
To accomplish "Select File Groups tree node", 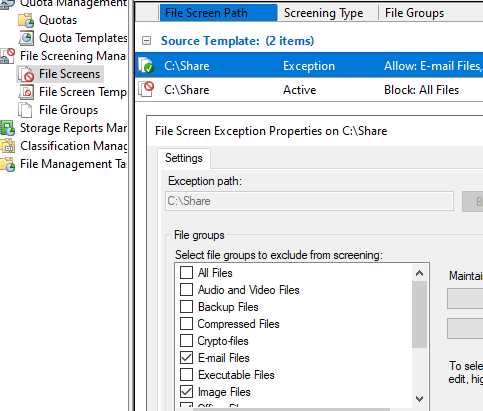I will 68,110.
